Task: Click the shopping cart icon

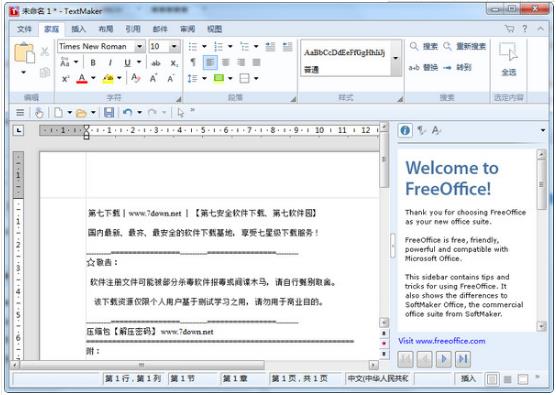Action: [x=510, y=29]
